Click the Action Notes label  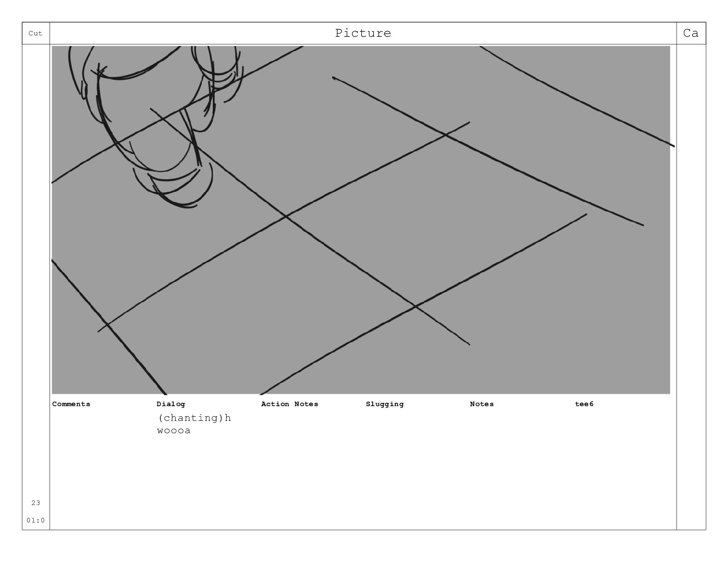click(290, 404)
